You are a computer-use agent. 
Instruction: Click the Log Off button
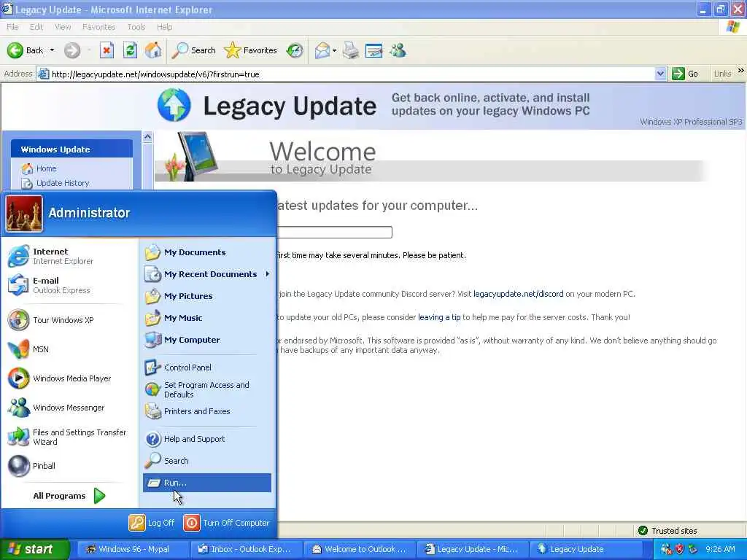click(x=152, y=523)
